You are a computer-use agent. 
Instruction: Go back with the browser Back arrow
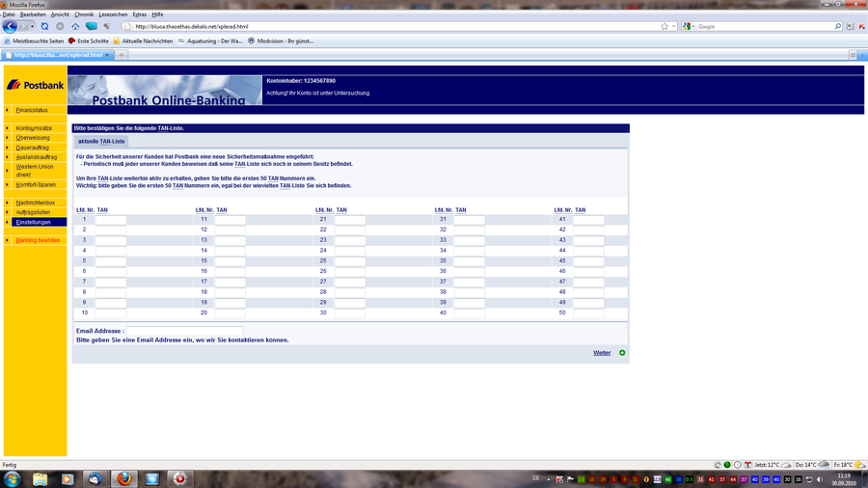tap(10, 26)
